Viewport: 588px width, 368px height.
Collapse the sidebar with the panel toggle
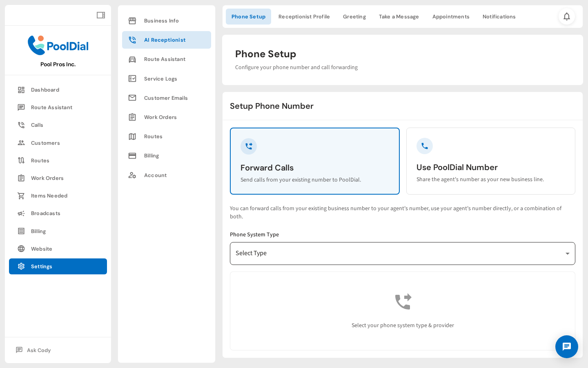100,15
